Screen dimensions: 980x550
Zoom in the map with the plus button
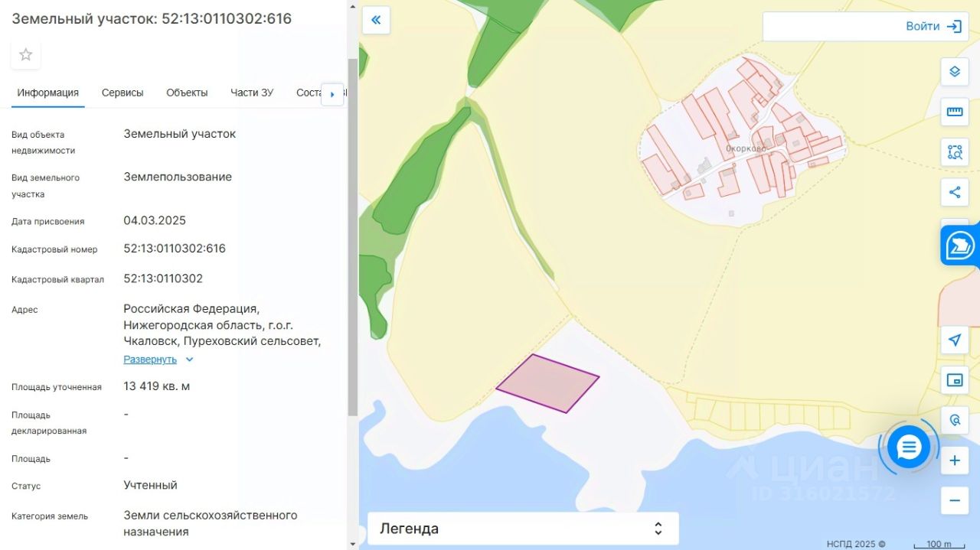click(955, 461)
